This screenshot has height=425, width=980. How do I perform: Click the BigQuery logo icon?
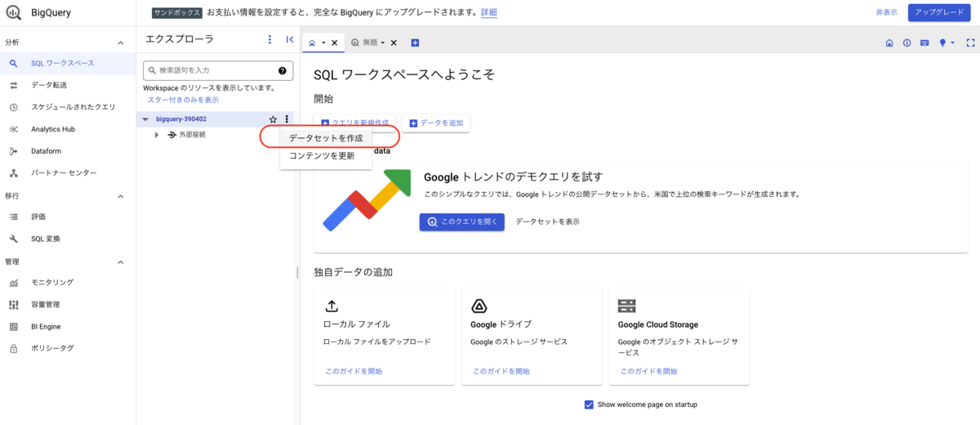(14, 13)
